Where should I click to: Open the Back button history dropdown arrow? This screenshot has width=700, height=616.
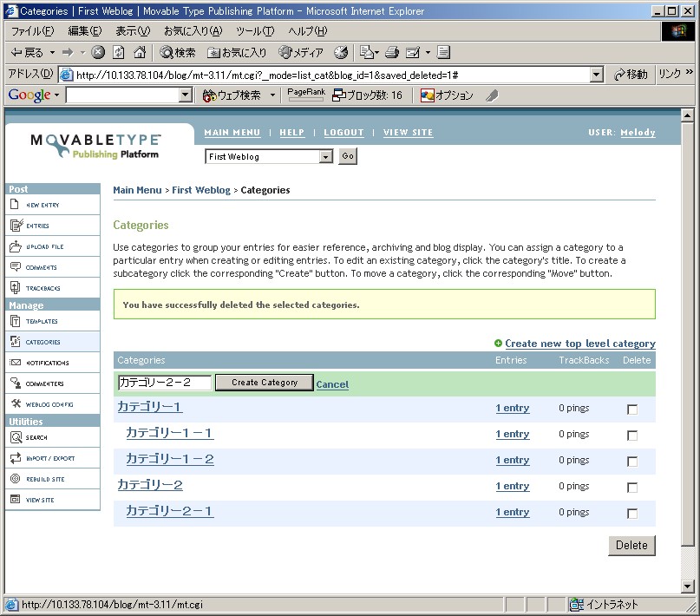tap(52, 53)
